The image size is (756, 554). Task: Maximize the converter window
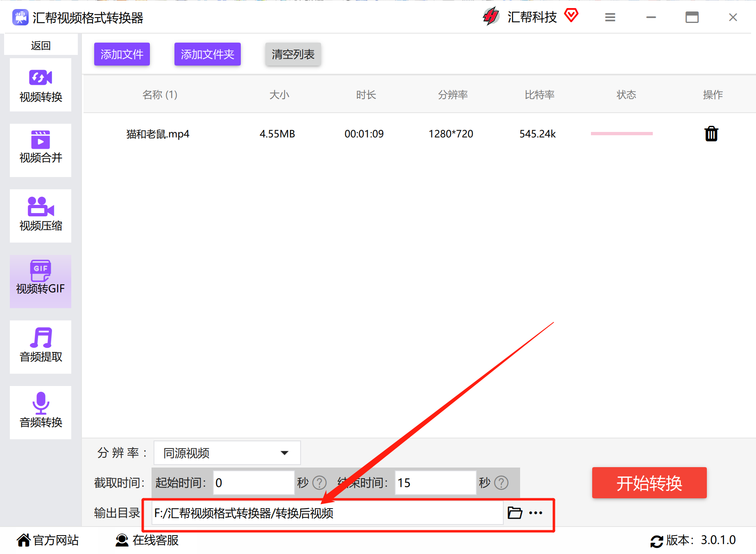(x=692, y=17)
